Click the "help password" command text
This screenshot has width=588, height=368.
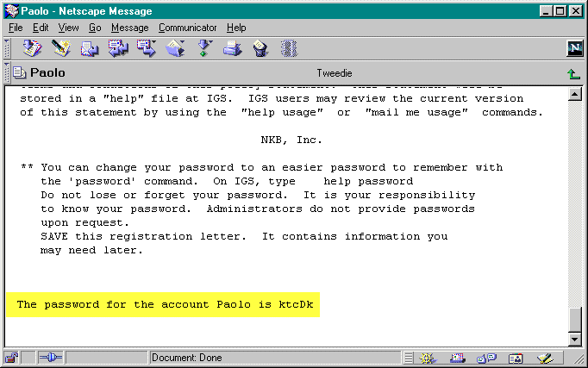368,181
